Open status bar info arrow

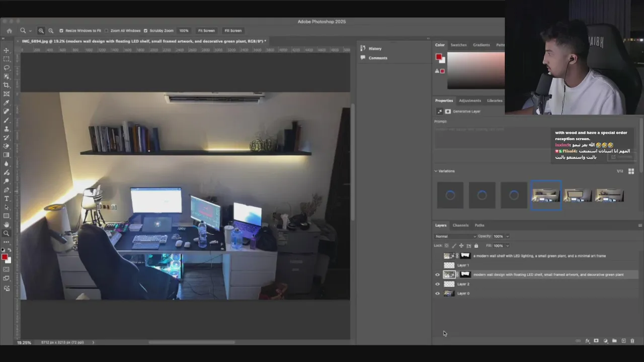[93, 342]
